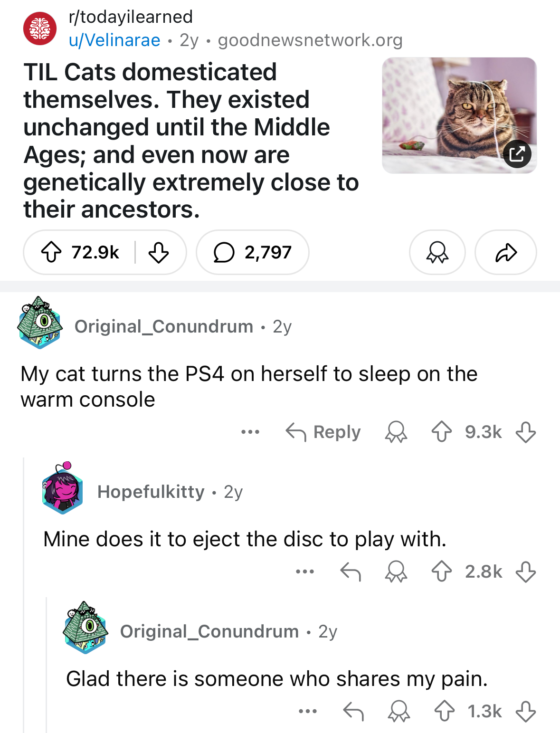Award the PS4 warm console comment
Image resolution: width=560 pixels, height=733 pixels.
click(x=396, y=432)
